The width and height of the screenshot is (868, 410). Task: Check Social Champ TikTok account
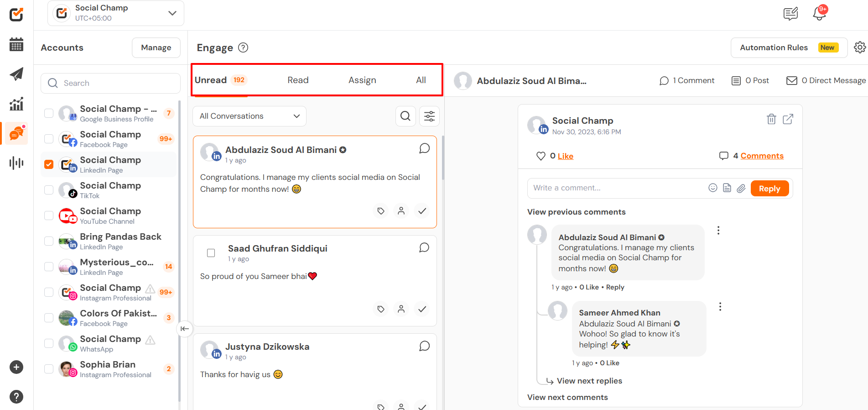coord(49,190)
